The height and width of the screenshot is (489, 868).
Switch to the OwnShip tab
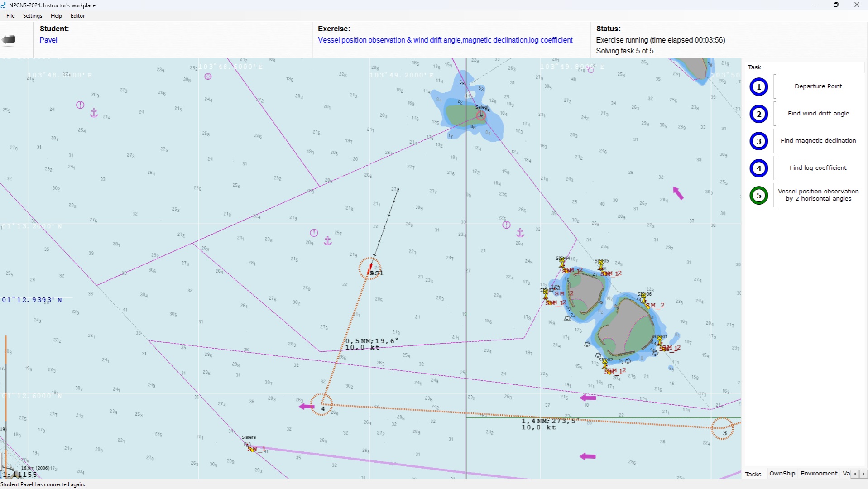782,474
